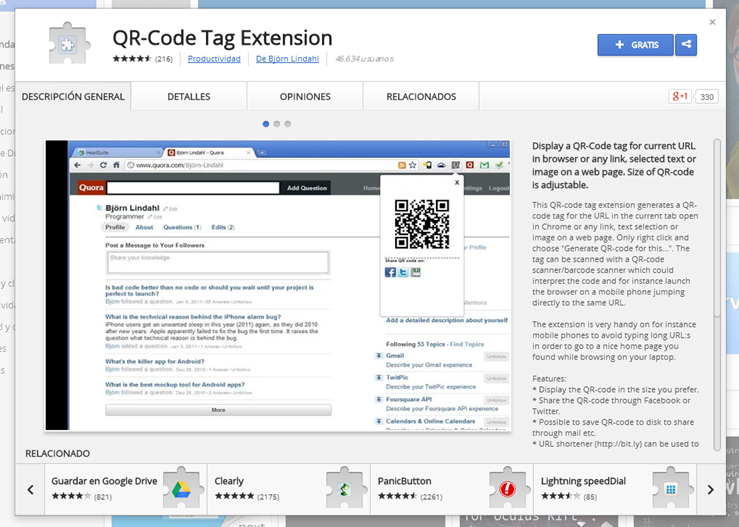This screenshot has width=739, height=527.
Task: Select the second screenshot carousel dot
Action: pyautogui.click(x=277, y=124)
